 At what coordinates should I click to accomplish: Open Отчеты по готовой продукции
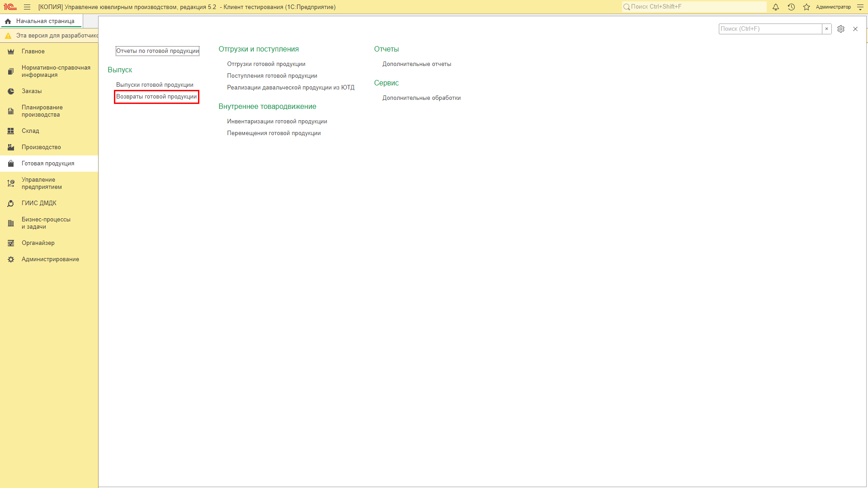point(157,51)
